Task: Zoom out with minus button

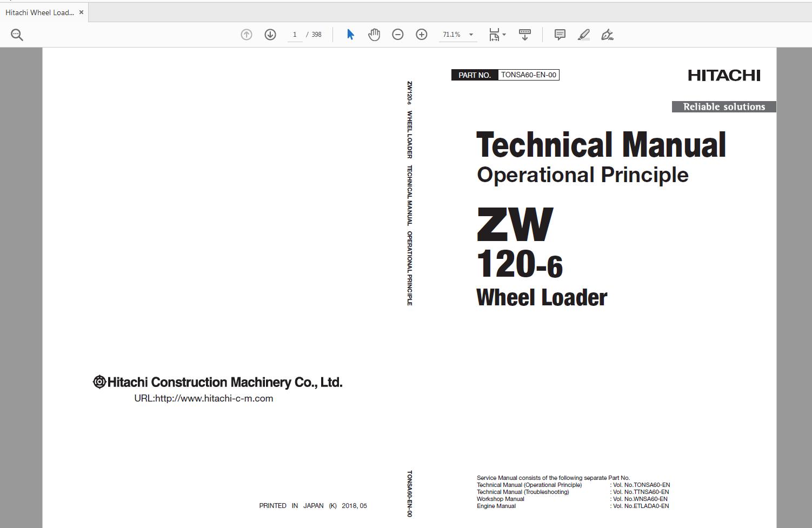Action: pyautogui.click(x=398, y=35)
